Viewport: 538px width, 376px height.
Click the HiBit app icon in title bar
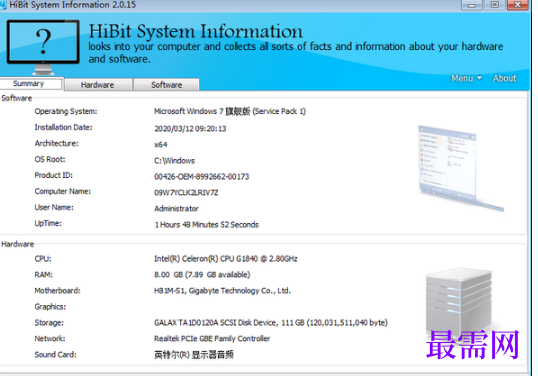(3, 5)
